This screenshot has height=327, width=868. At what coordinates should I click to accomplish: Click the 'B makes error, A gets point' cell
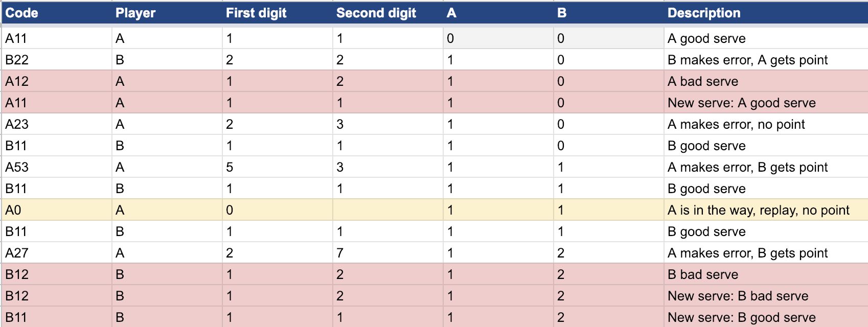point(766,60)
